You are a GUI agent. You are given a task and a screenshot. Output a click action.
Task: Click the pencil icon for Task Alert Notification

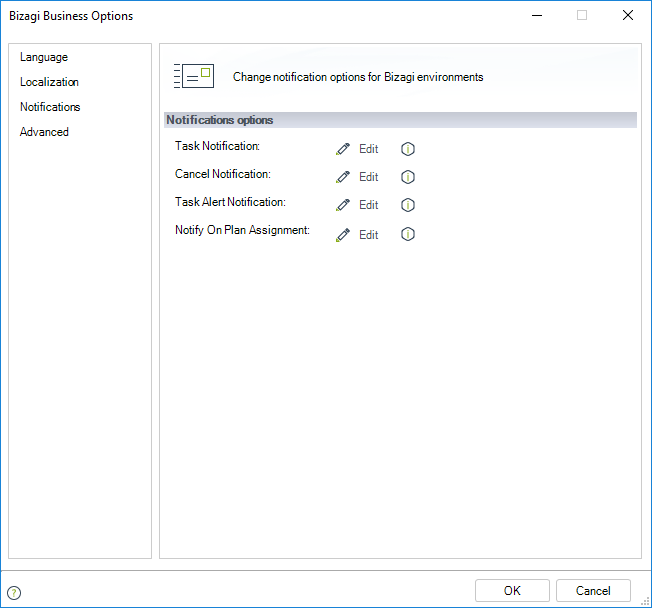[343, 205]
